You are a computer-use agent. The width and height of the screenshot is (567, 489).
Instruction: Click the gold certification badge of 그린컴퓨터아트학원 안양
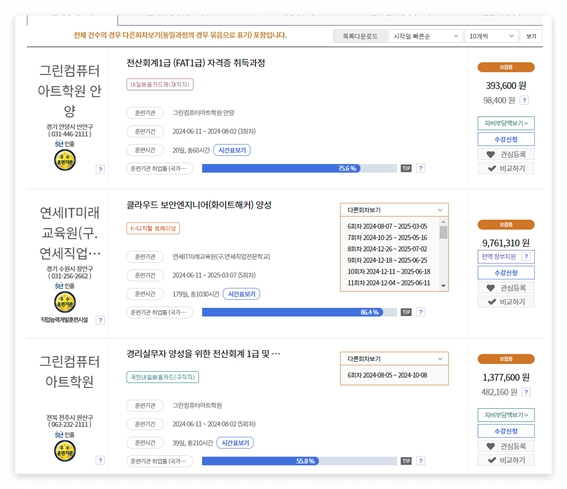pos(65,160)
